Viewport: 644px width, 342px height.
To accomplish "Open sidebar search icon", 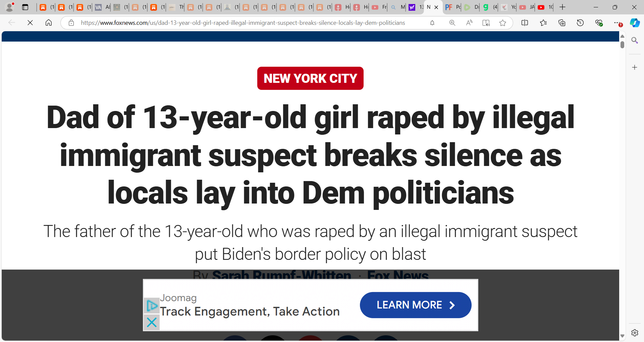I will [635, 41].
